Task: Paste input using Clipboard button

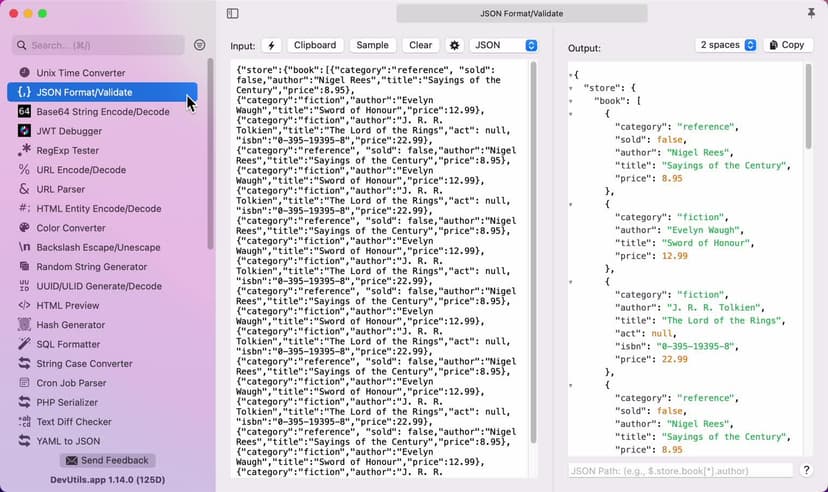Action: tap(315, 45)
